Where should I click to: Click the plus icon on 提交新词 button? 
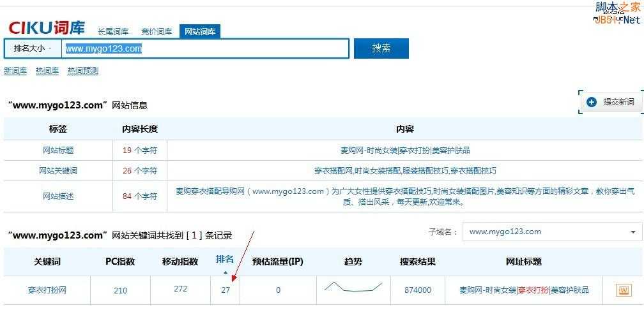592,102
